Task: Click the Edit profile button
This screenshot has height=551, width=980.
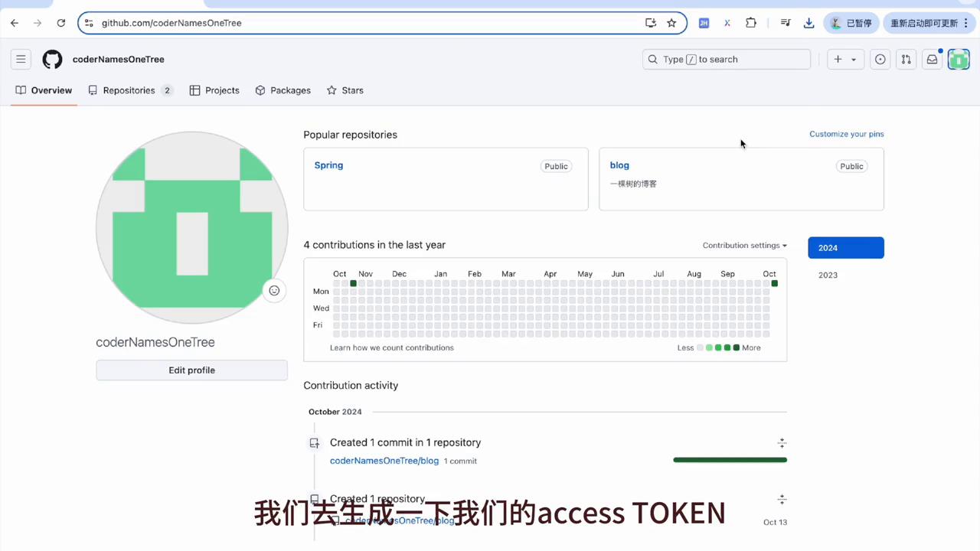Action: [191, 370]
